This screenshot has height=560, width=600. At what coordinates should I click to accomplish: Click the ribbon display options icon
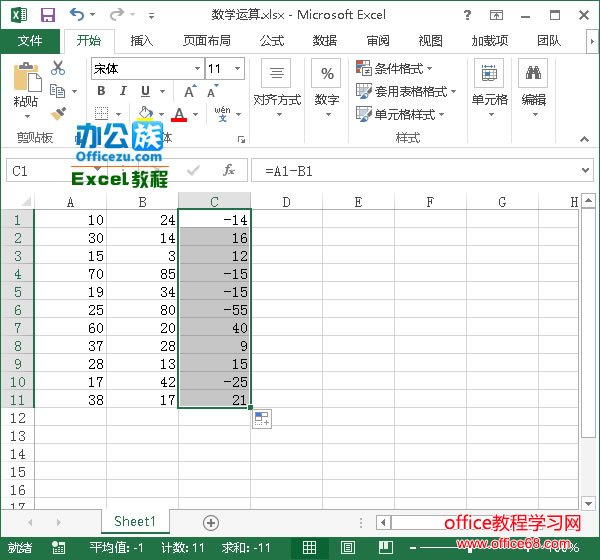(x=496, y=15)
